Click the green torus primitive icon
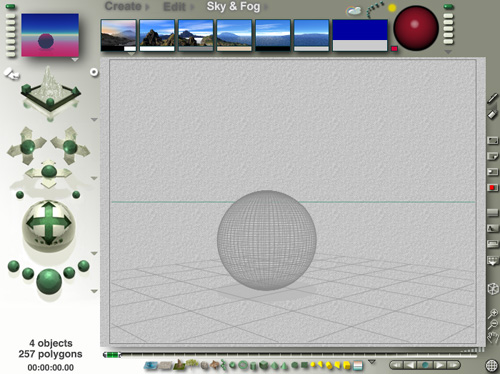This screenshot has height=374, width=500. (x=244, y=365)
